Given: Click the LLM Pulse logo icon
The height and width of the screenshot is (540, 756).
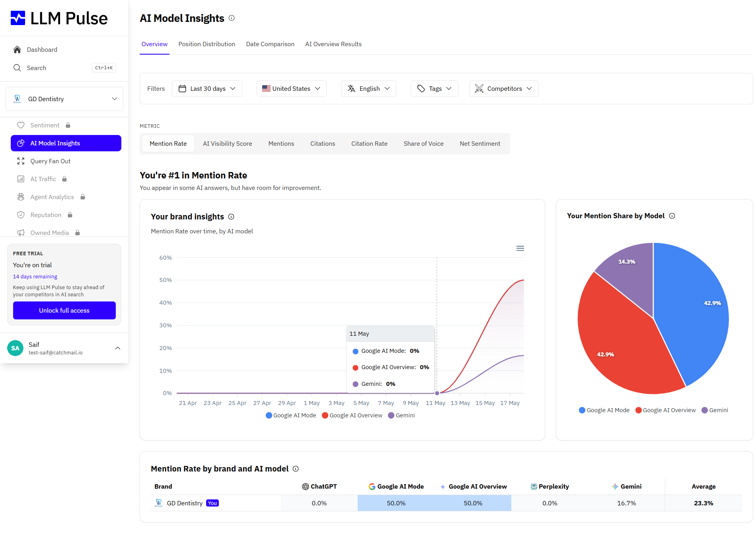Looking at the screenshot, I should tap(18, 18).
